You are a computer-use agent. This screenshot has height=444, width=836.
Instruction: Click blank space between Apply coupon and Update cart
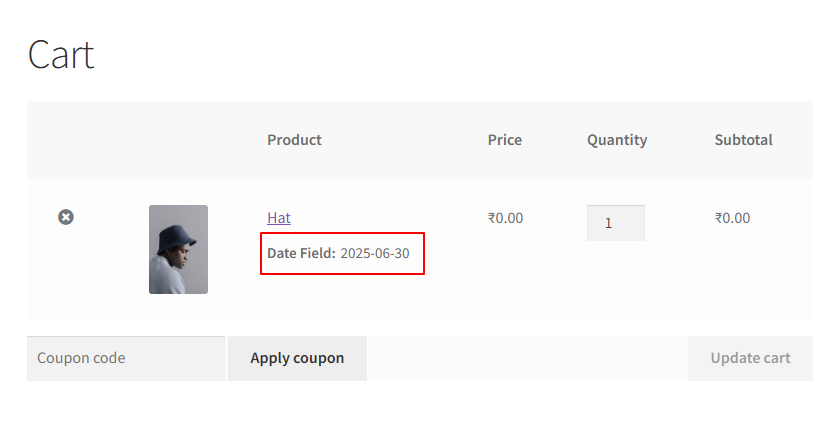pyautogui.click(x=527, y=358)
